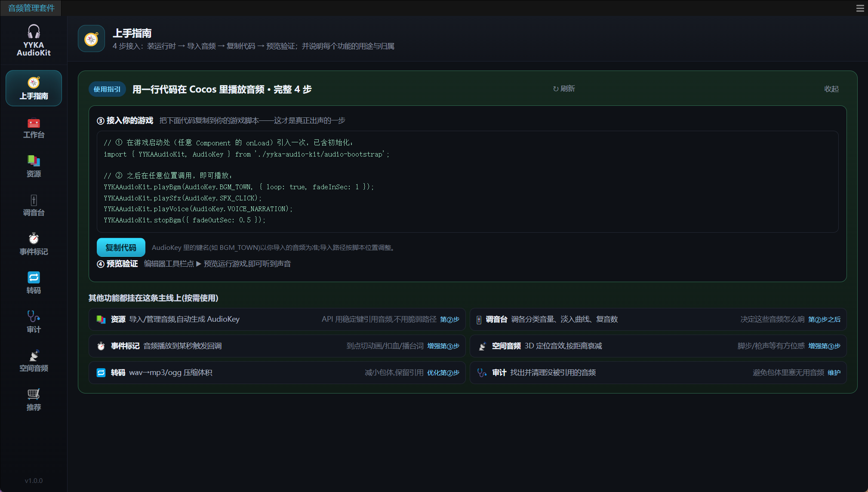This screenshot has height=492, width=868.
Task: Click the 转码 card icon in feature list
Action: point(101,372)
